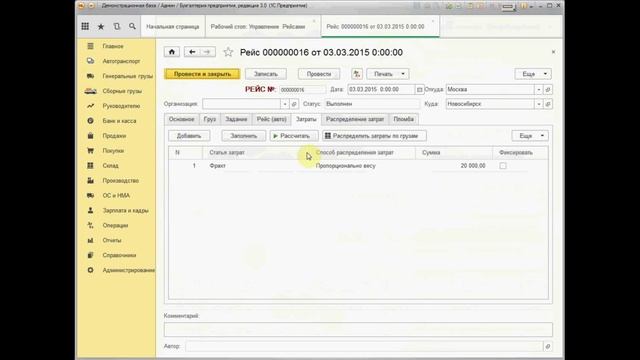
Task: Switch to the Пломба tab
Action: coord(404,119)
